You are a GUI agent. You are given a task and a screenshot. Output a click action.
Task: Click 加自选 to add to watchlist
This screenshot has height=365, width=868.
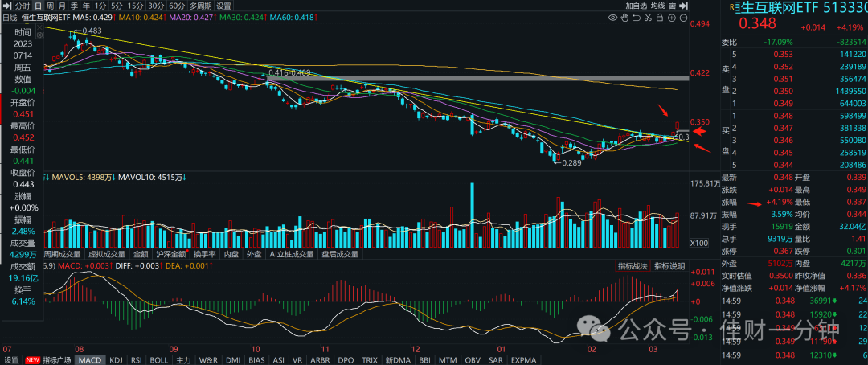(x=636, y=6)
